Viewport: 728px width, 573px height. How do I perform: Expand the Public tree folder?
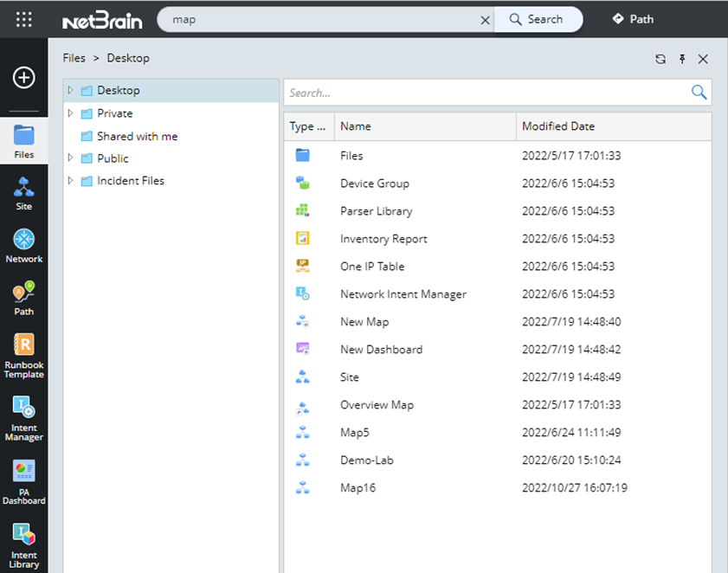(71, 158)
